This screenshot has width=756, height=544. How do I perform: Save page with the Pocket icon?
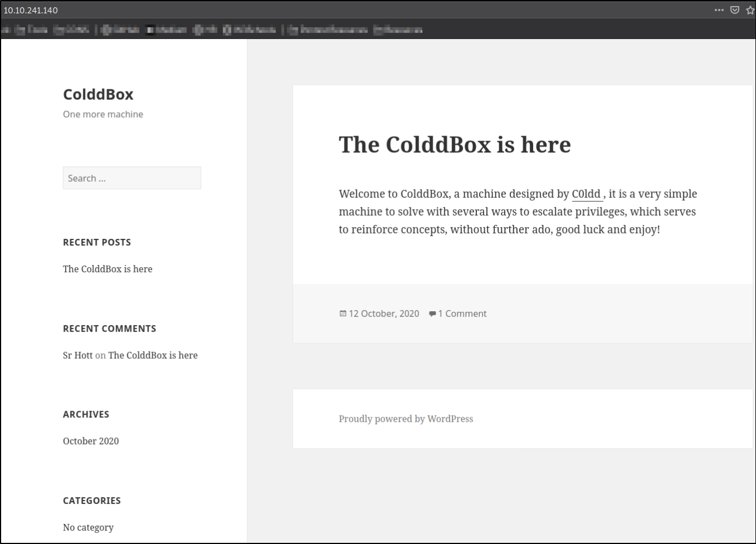click(735, 10)
